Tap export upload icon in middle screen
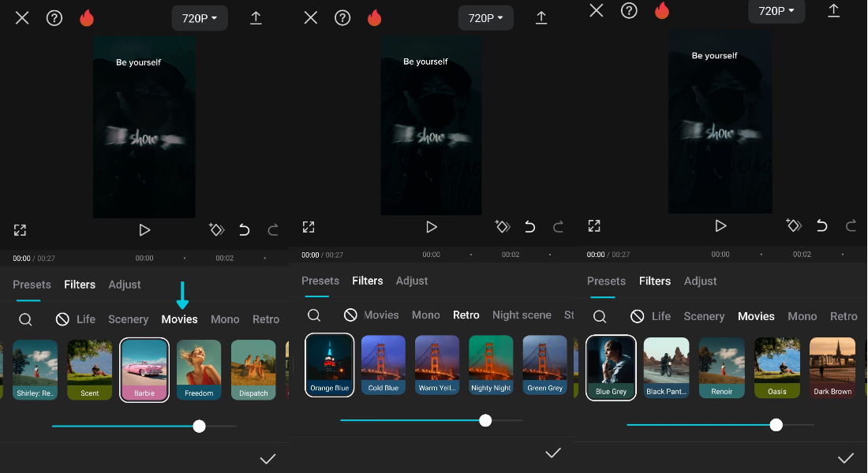The image size is (868, 473). (x=541, y=17)
